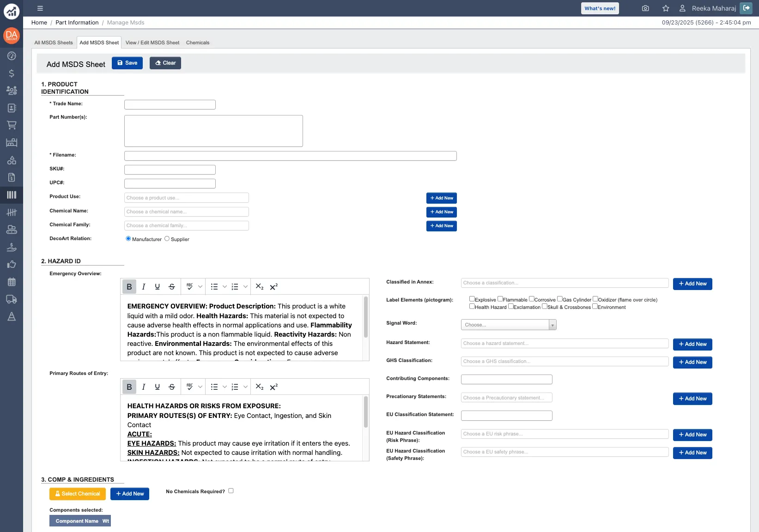Image resolution: width=759 pixels, height=532 pixels.
Task: Switch to Chemicals tab
Action: click(198, 42)
